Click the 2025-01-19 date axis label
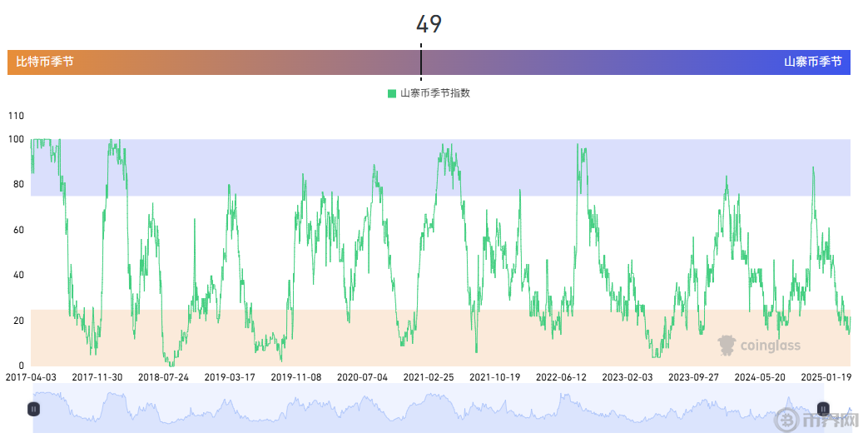The image size is (868, 443). click(826, 377)
